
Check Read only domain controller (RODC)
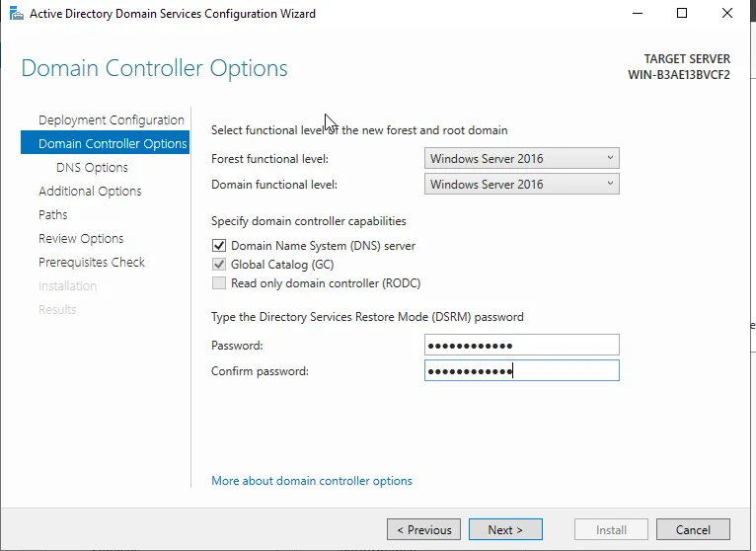point(219,283)
